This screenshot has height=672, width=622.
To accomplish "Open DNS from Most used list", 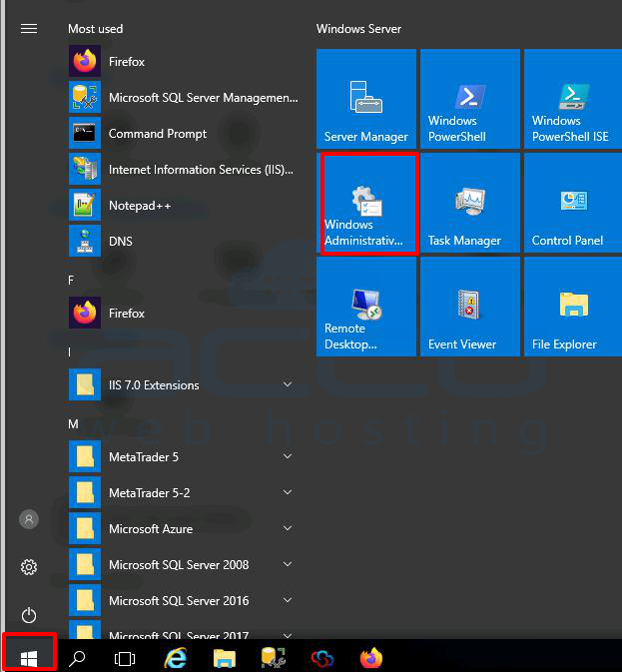I will pos(184,242).
